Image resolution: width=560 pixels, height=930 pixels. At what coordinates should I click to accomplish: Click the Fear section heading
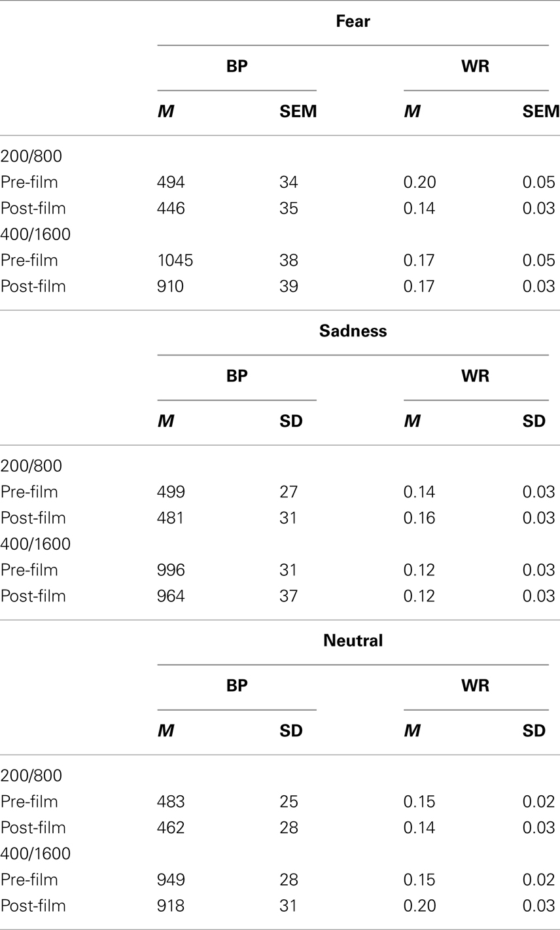(x=353, y=22)
